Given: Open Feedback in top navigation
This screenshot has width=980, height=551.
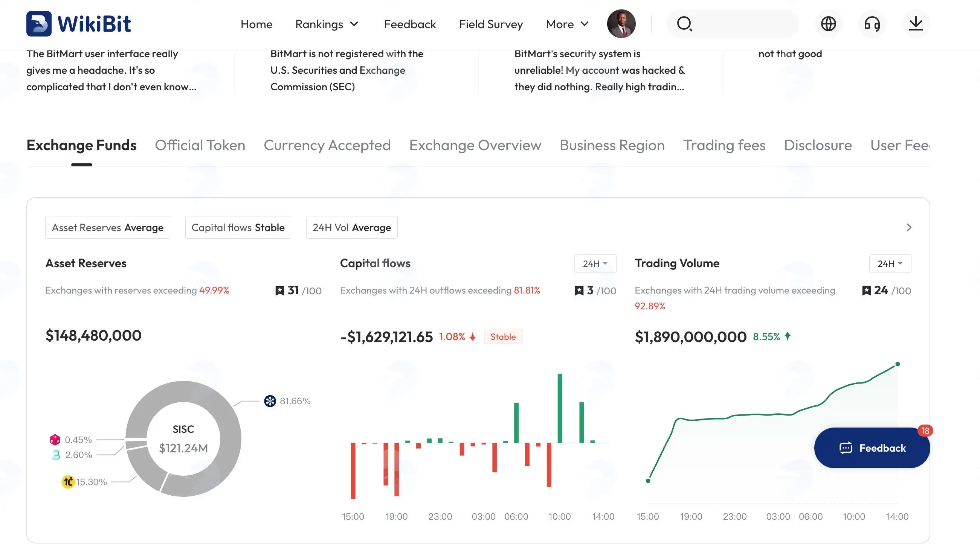Looking at the screenshot, I should [x=410, y=24].
